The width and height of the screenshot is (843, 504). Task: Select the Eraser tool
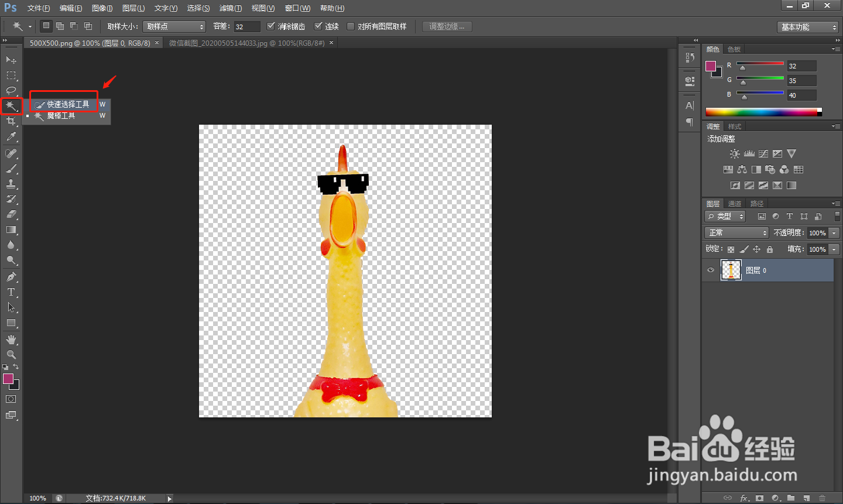[11, 214]
